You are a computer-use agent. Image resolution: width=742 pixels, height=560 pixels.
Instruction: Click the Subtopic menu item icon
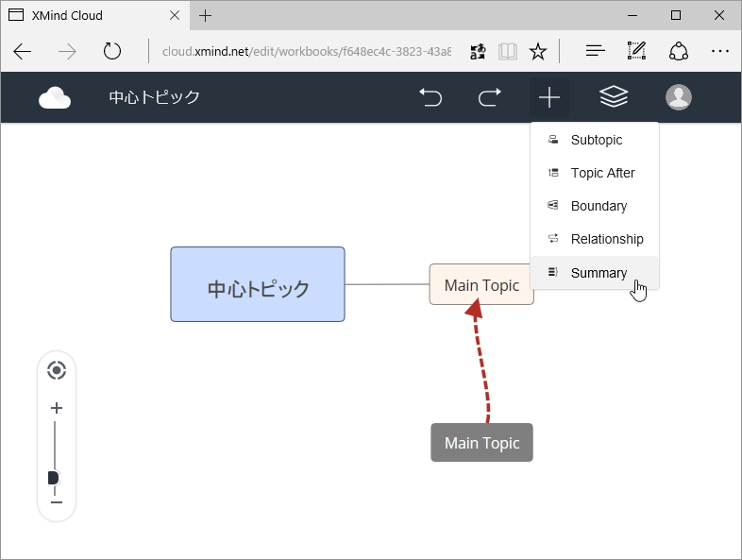click(552, 139)
